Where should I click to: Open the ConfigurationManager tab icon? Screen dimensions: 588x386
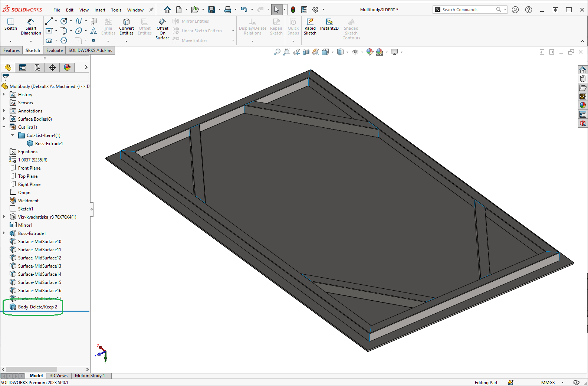37,68
